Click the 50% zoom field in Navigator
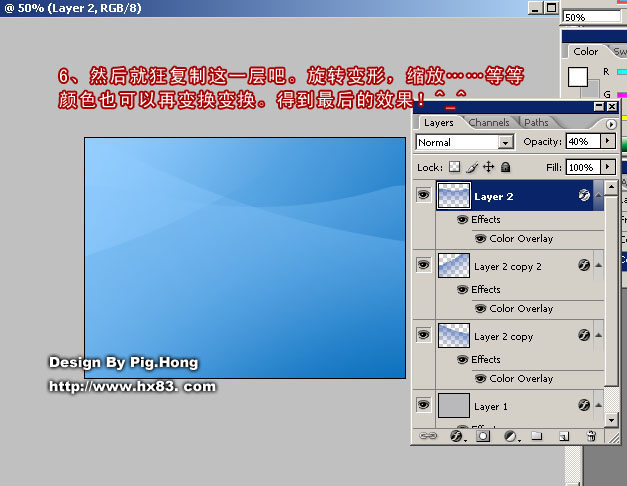627x486 pixels. pyautogui.click(x=591, y=17)
